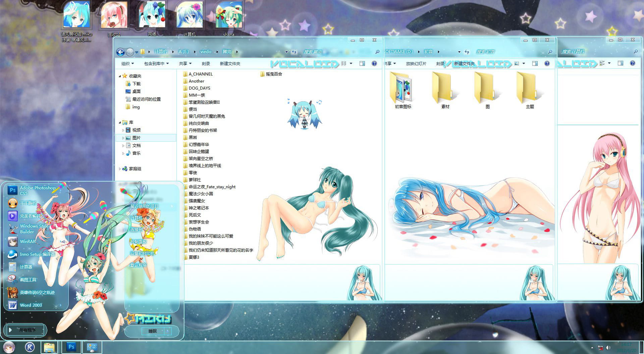Screen dimensions: 644x354
Task: Open the change-view dropdown arrow in Explorer
Action: [x=351, y=63]
